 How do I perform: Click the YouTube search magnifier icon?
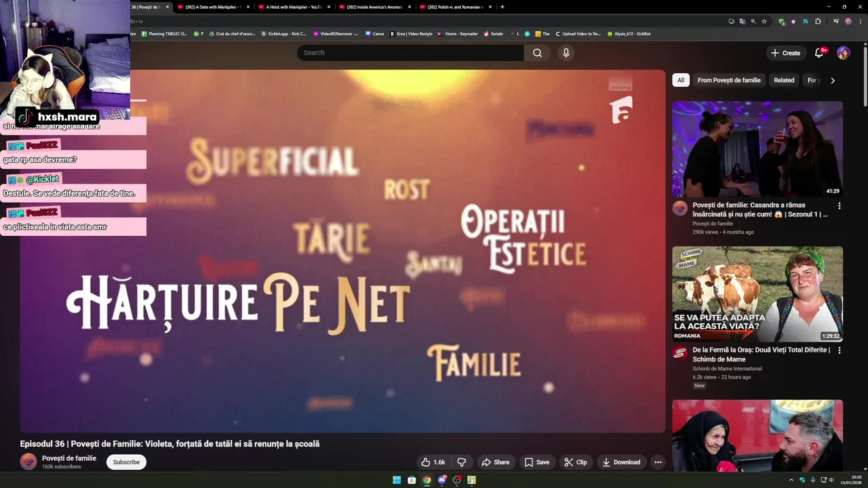537,53
